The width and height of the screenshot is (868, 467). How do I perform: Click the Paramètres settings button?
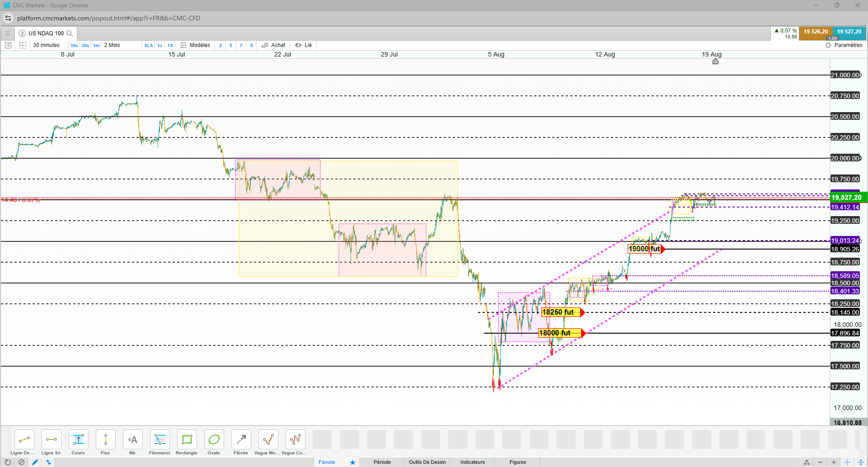pos(844,45)
